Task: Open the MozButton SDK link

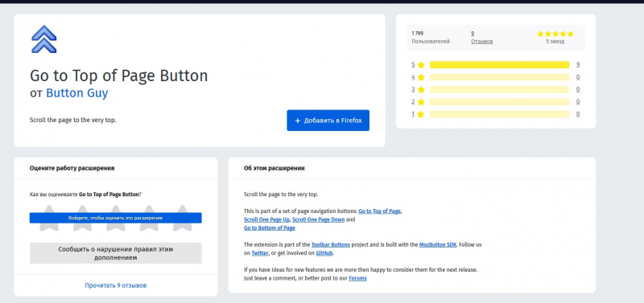Action: point(438,245)
